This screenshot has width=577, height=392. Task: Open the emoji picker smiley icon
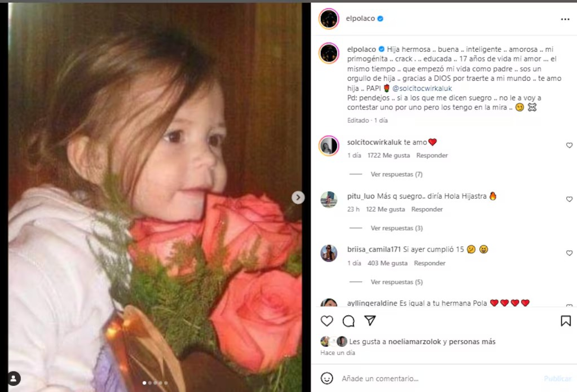[x=327, y=378]
